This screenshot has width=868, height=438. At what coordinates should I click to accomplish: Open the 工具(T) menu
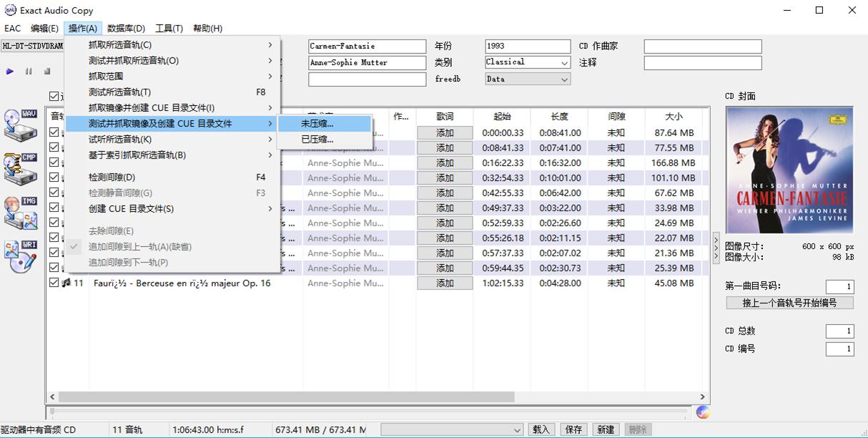tap(169, 28)
